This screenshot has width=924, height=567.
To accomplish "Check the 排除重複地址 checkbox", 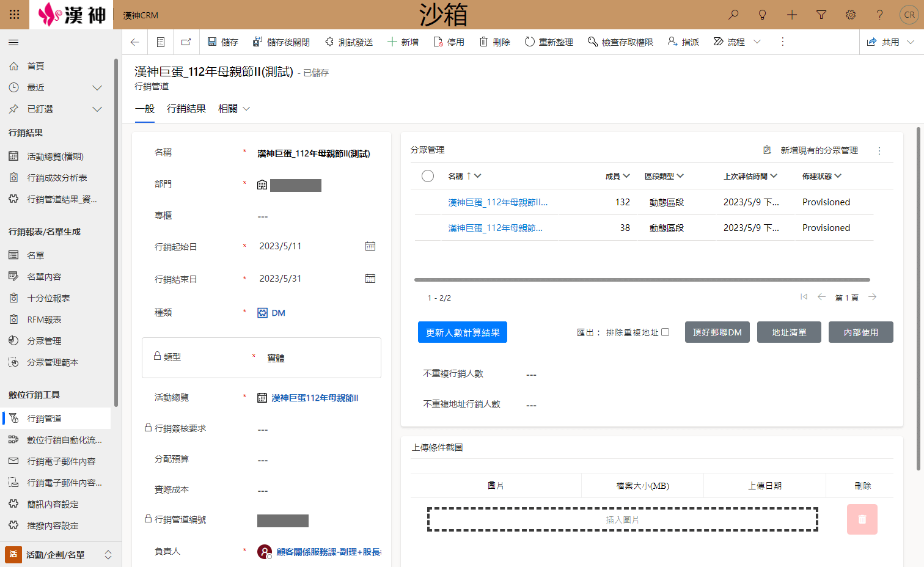I will tap(665, 332).
